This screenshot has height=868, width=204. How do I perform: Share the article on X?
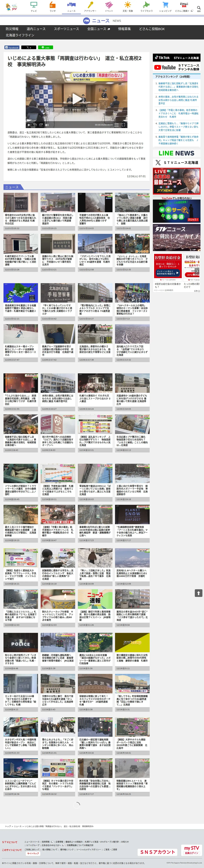click(x=29, y=48)
